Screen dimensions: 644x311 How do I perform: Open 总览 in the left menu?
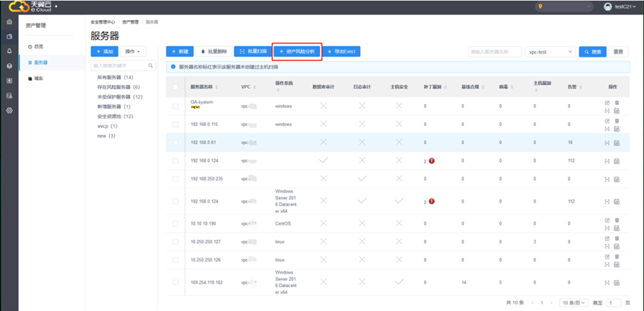[38, 46]
